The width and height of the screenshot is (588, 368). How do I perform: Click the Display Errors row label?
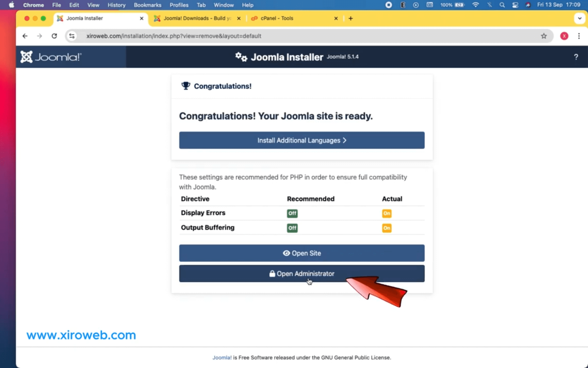[203, 213]
